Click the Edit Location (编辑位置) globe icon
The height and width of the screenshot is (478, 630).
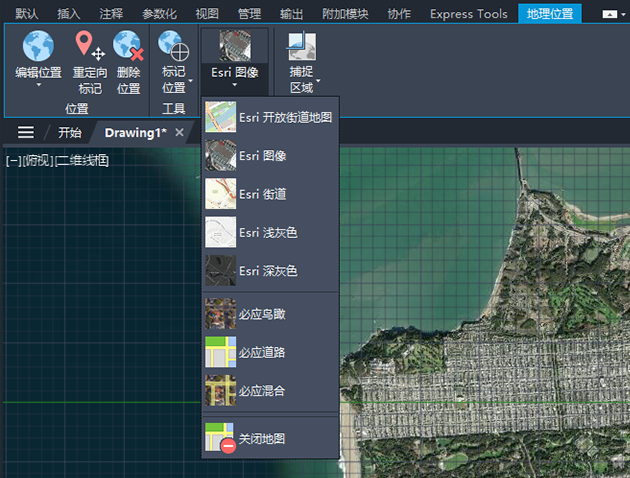coord(38,46)
